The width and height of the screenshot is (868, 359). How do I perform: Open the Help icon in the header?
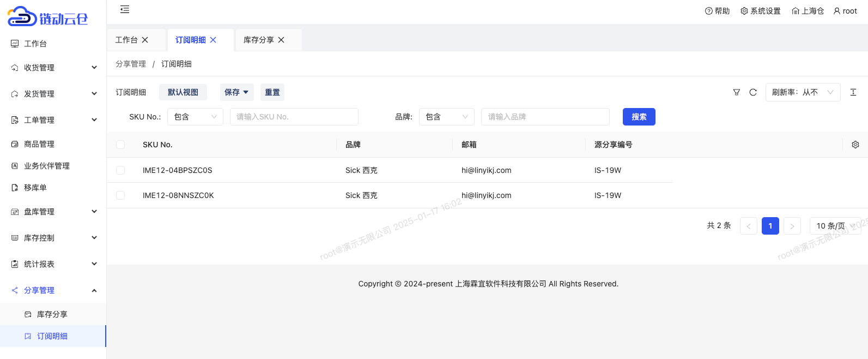(709, 11)
